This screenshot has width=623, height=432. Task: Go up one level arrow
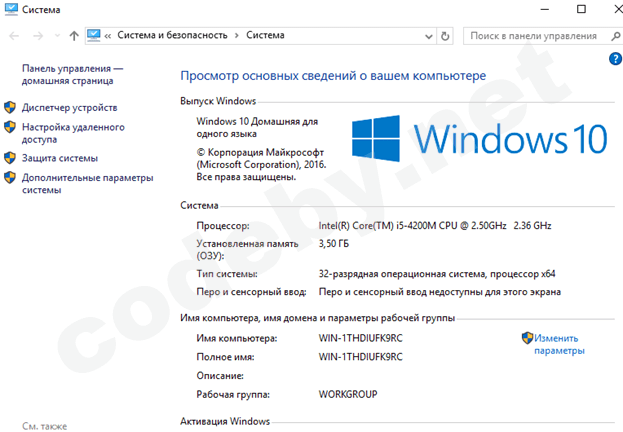[74, 36]
